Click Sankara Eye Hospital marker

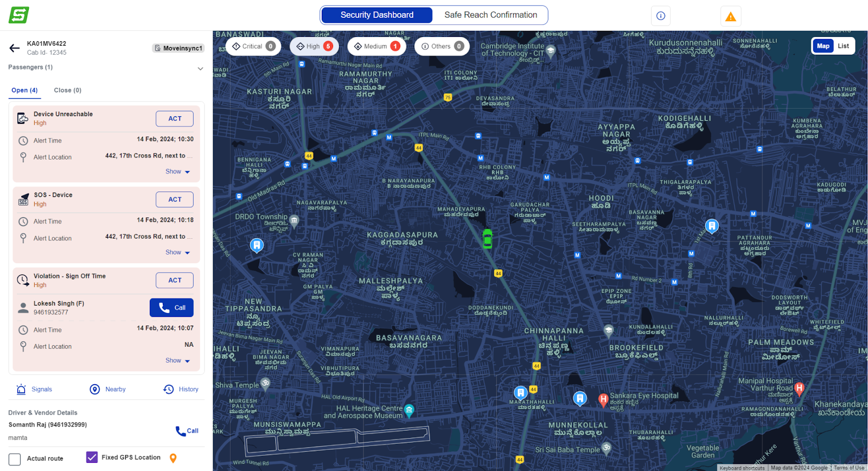[x=603, y=400]
